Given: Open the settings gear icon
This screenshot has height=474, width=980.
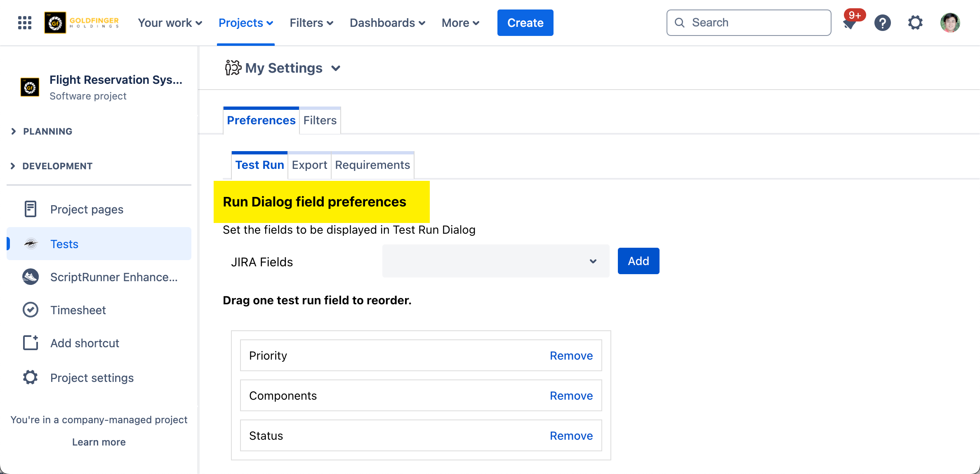Looking at the screenshot, I should [915, 23].
